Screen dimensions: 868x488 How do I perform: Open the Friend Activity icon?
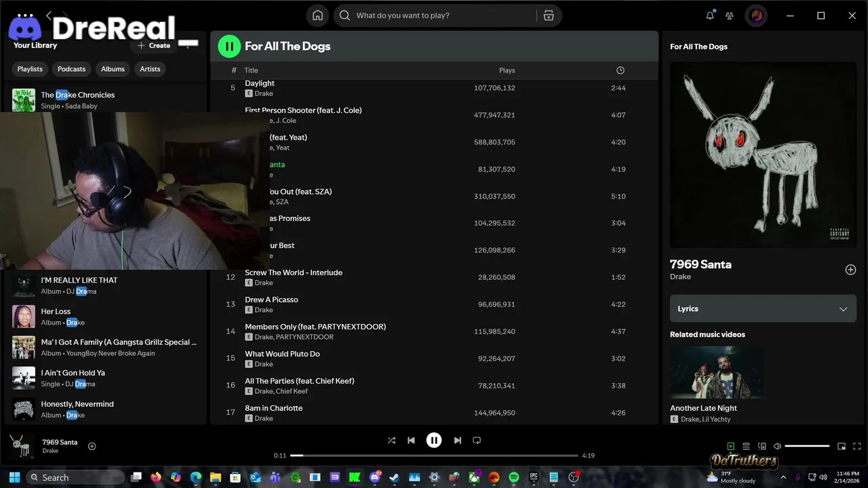tap(730, 16)
